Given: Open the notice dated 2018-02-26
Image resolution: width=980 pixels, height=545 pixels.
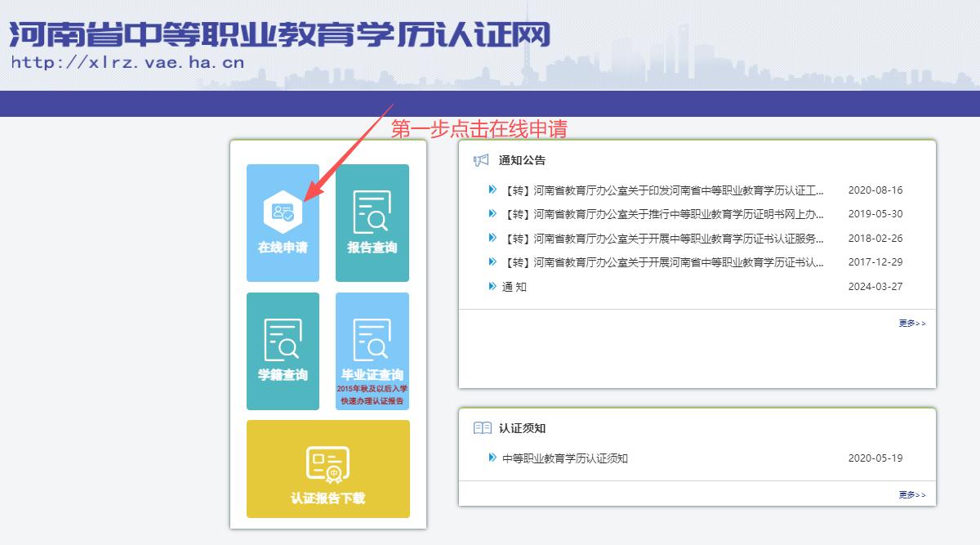Looking at the screenshot, I should (662, 239).
